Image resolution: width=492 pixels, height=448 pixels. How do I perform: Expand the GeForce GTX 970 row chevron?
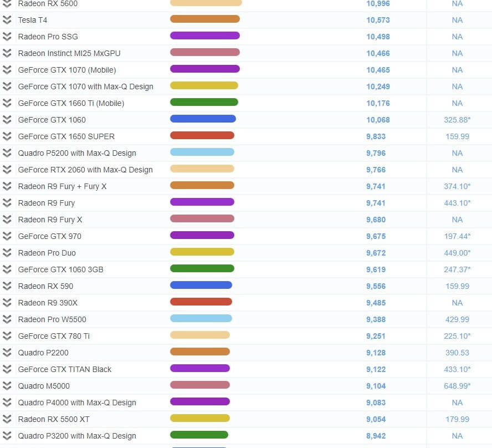(x=7, y=236)
